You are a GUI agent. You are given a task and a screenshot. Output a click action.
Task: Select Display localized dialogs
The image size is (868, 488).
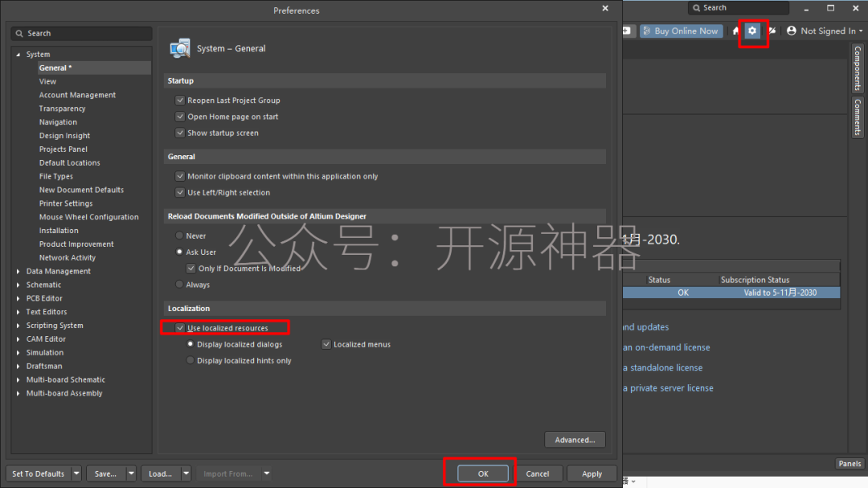tap(190, 344)
